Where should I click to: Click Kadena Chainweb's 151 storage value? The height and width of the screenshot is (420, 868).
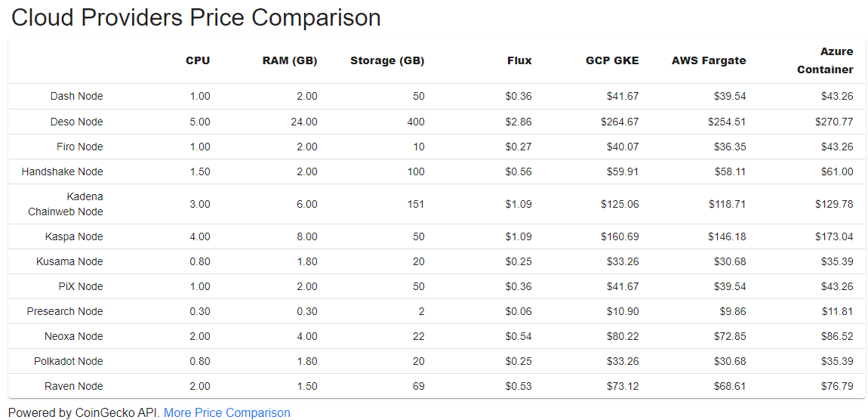417,204
